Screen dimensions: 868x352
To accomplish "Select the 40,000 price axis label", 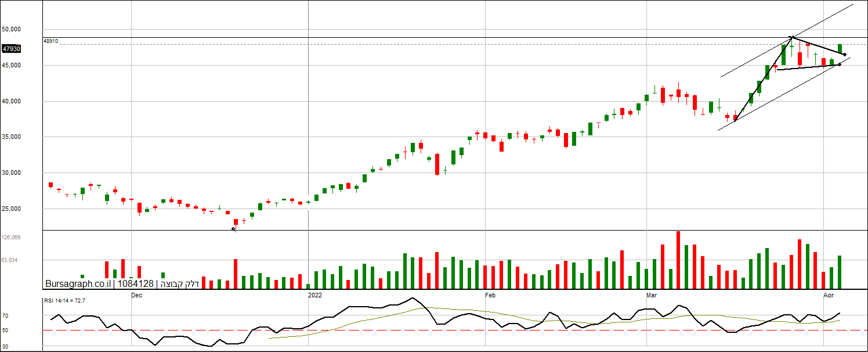I will 12,101.
